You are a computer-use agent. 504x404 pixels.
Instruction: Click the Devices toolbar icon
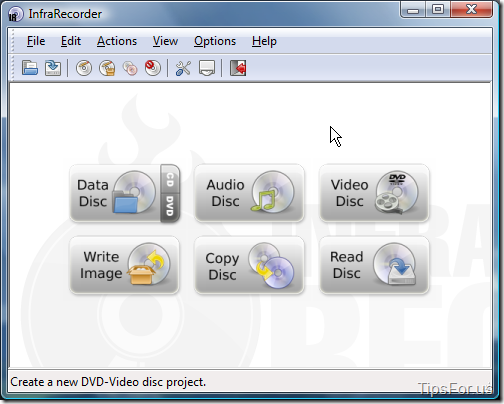pyautogui.click(x=207, y=68)
